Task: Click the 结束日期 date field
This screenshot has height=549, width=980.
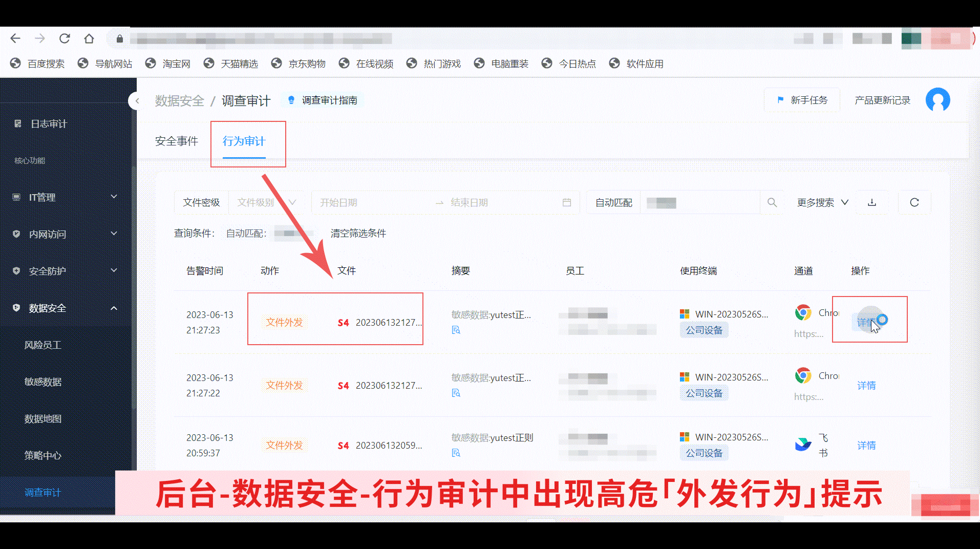Action: (x=502, y=202)
